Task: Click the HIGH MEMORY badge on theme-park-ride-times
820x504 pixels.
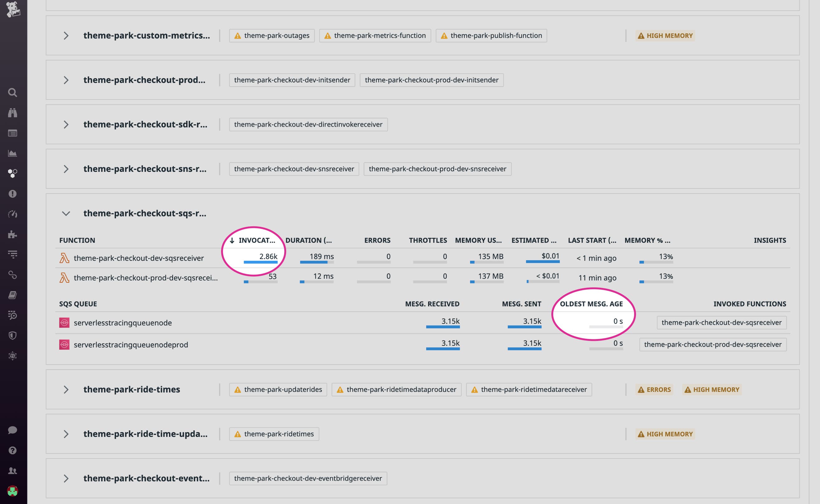Action: pos(712,389)
